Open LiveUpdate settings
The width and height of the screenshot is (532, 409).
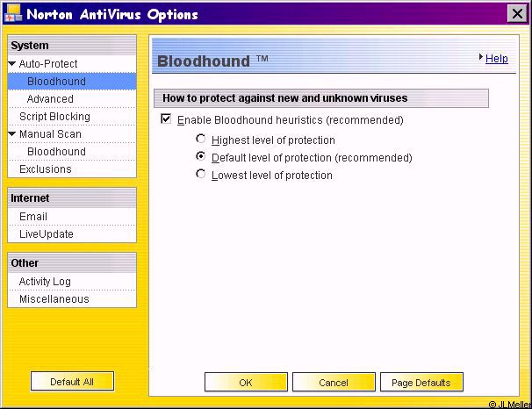[x=47, y=234]
